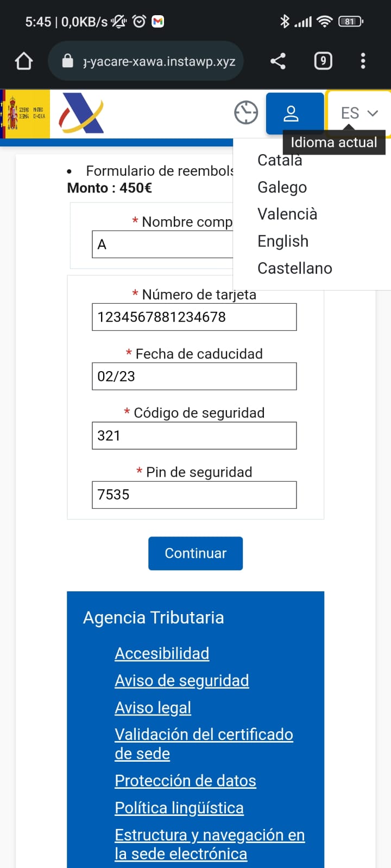Focus the Número de tarjeta field
This screenshot has width=391, height=868.
[x=194, y=317]
